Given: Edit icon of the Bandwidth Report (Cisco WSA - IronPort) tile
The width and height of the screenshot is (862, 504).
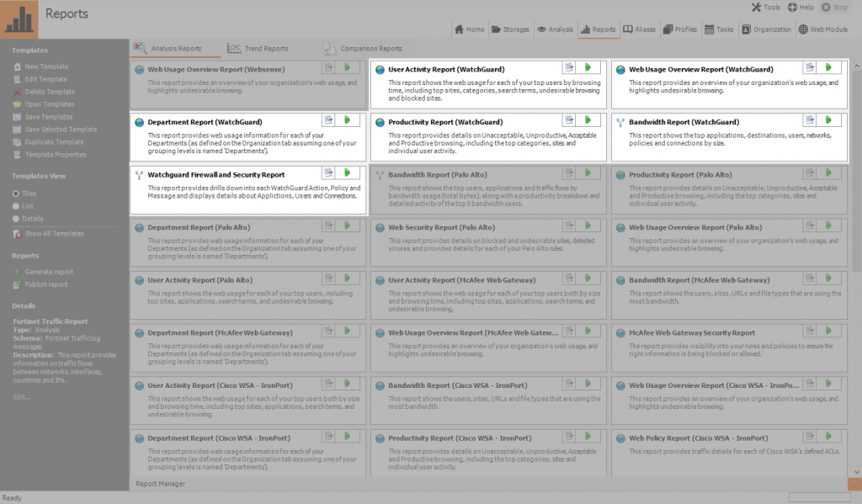Looking at the screenshot, I should coord(569,384).
